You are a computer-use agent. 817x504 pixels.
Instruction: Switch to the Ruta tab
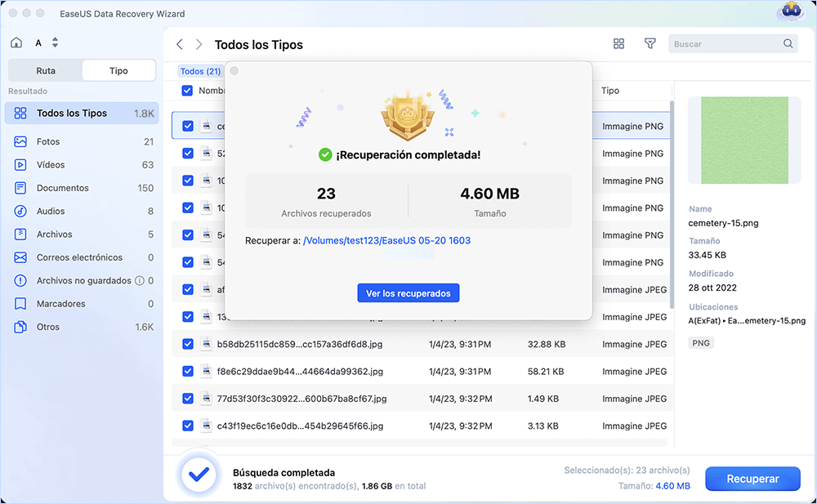pos(46,70)
